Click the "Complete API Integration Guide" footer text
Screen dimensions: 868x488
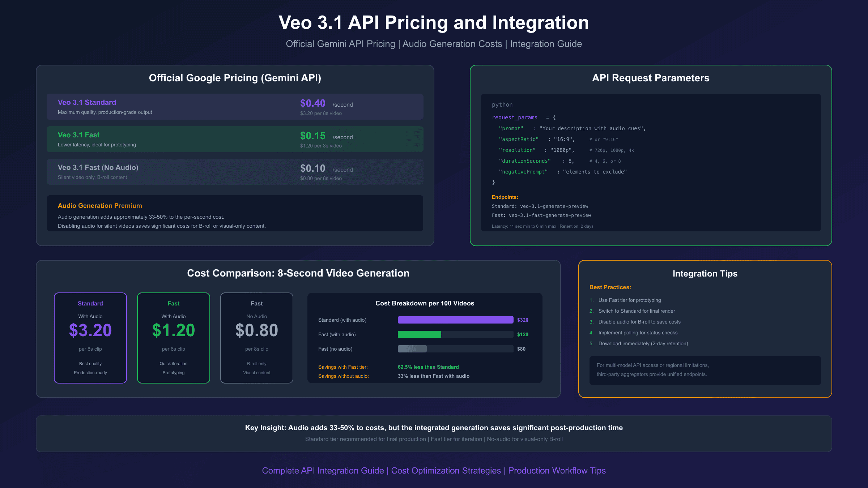[x=323, y=471]
